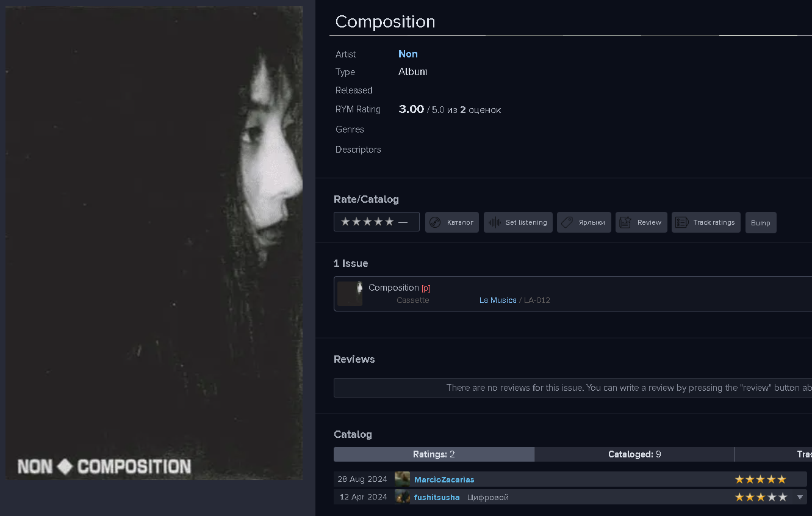Click the red [p] marker

click(x=426, y=288)
